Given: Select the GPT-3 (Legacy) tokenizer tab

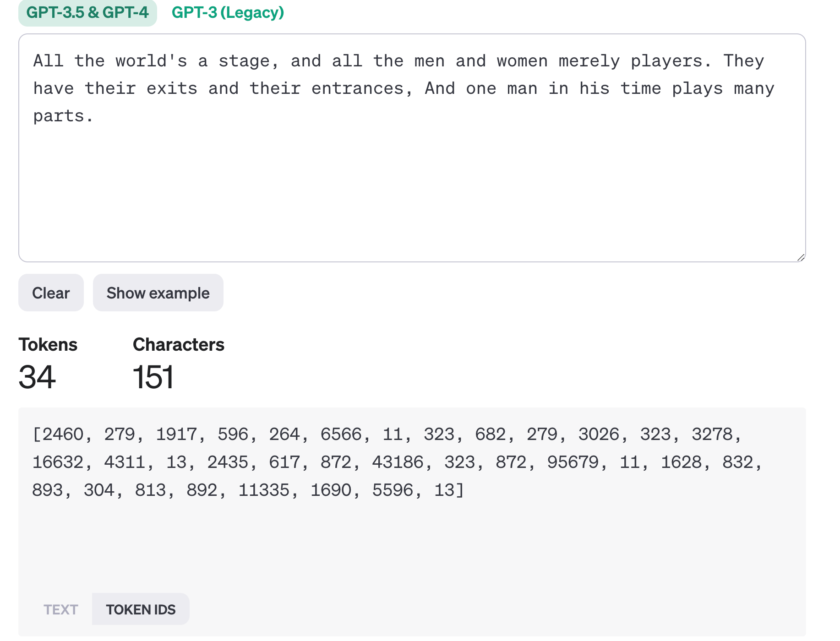Looking at the screenshot, I should (228, 12).
